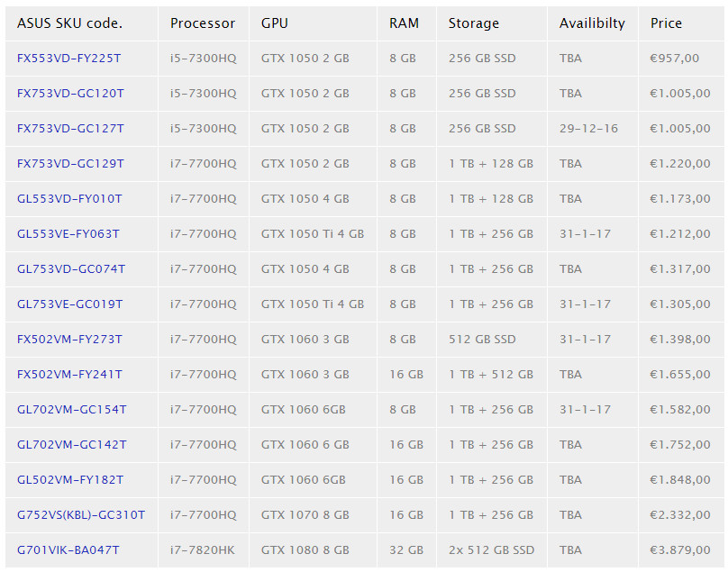Open the FX502VM-FY273T SKU link
The image size is (728, 572).
69,340
